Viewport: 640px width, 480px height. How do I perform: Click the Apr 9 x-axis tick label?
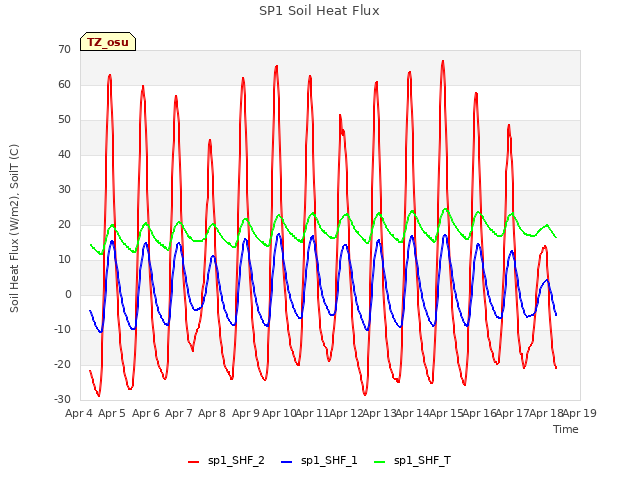pos(246,413)
